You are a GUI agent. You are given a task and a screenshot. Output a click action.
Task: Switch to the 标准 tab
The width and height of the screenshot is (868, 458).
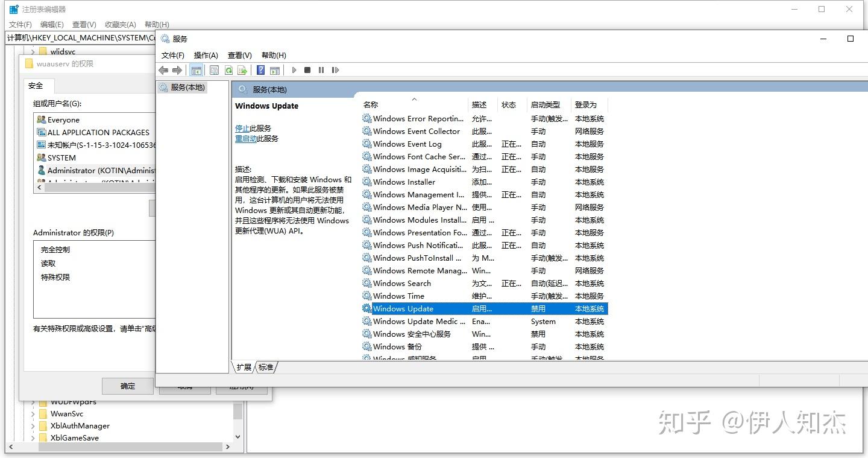266,367
